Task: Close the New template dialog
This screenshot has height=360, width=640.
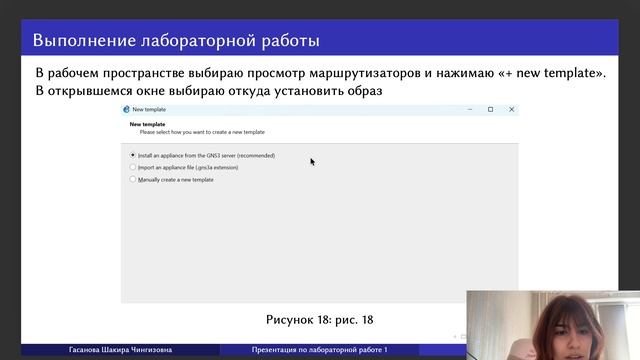Action: pyautogui.click(x=511, y=109)
